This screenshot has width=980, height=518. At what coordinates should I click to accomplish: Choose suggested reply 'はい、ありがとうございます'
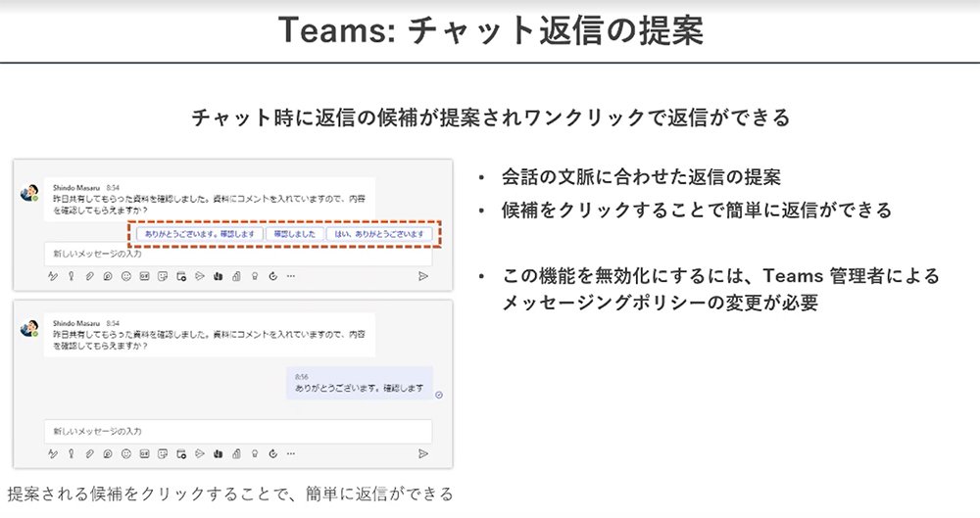click(x=379, y=234)
